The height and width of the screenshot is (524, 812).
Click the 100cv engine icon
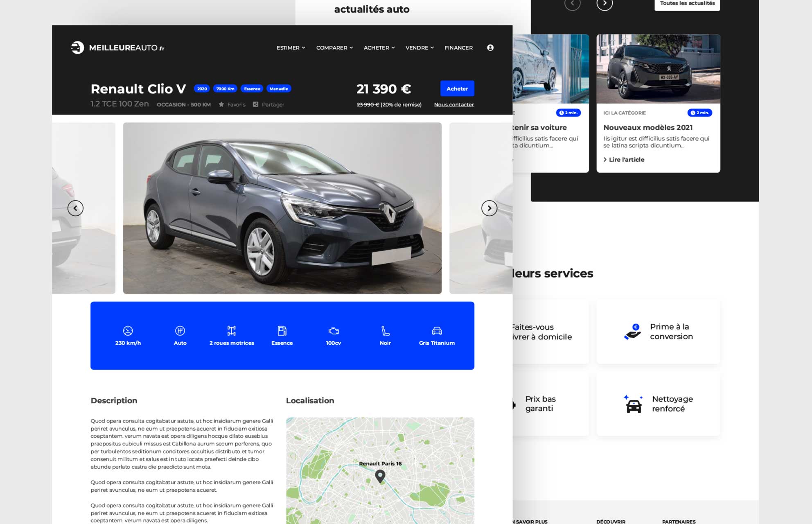(x=334, y=331)
